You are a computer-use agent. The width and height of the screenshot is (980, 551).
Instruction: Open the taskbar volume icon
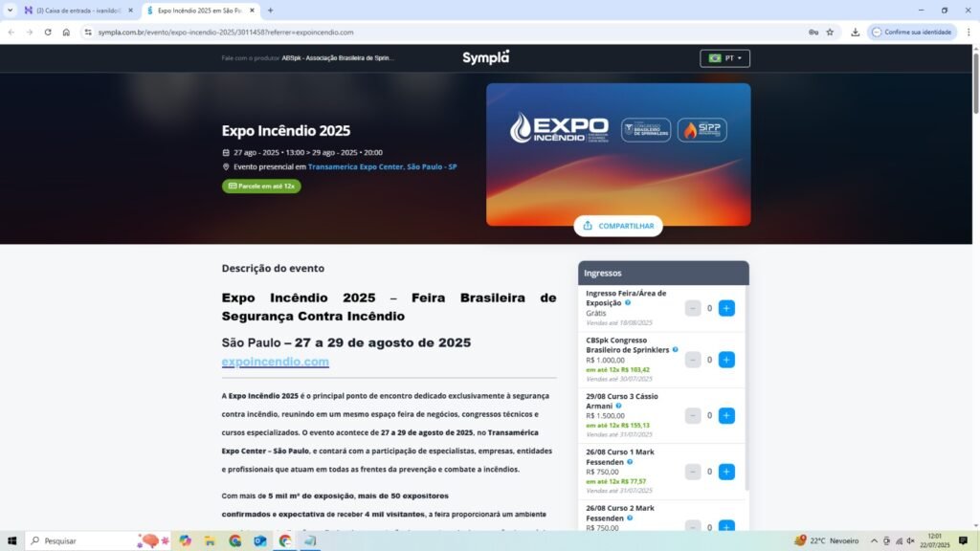click(911, 541)
